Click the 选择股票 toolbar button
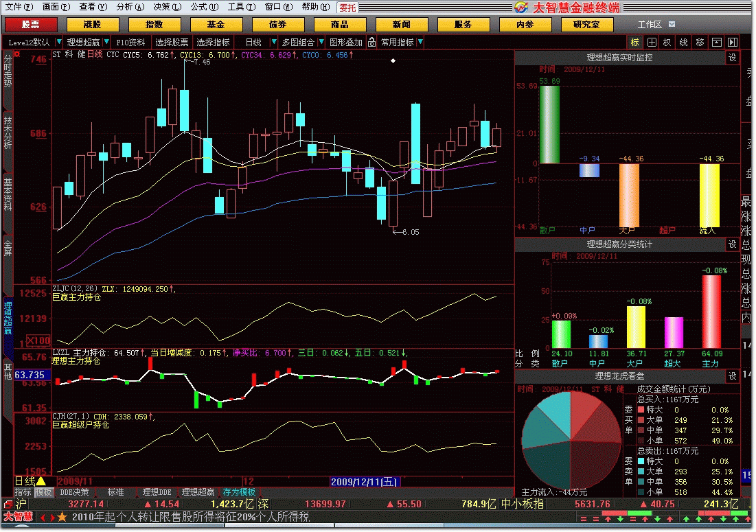This screenshot has height=532, width=756. tap(172, 43)
